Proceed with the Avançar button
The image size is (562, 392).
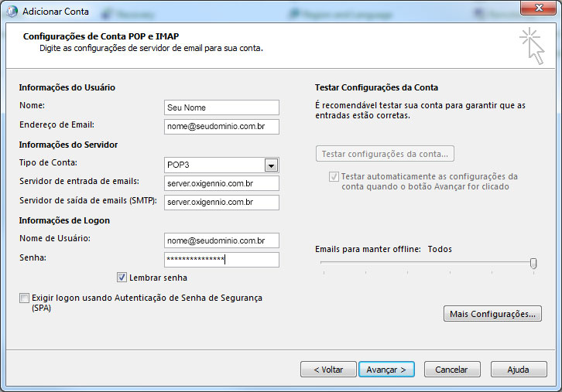coord(386,370)
